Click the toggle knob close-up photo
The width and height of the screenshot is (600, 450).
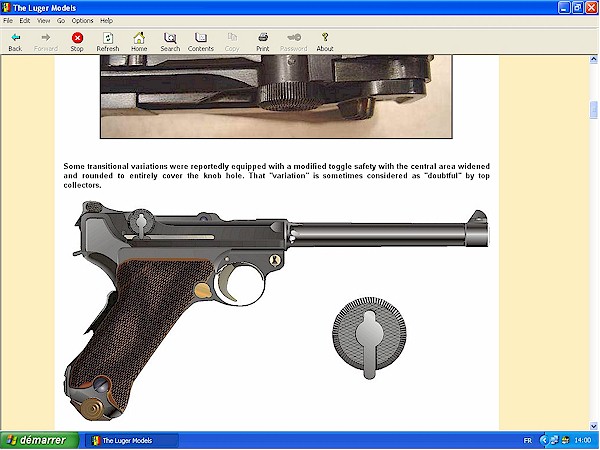pyautogui.click(x=276, y=96)
